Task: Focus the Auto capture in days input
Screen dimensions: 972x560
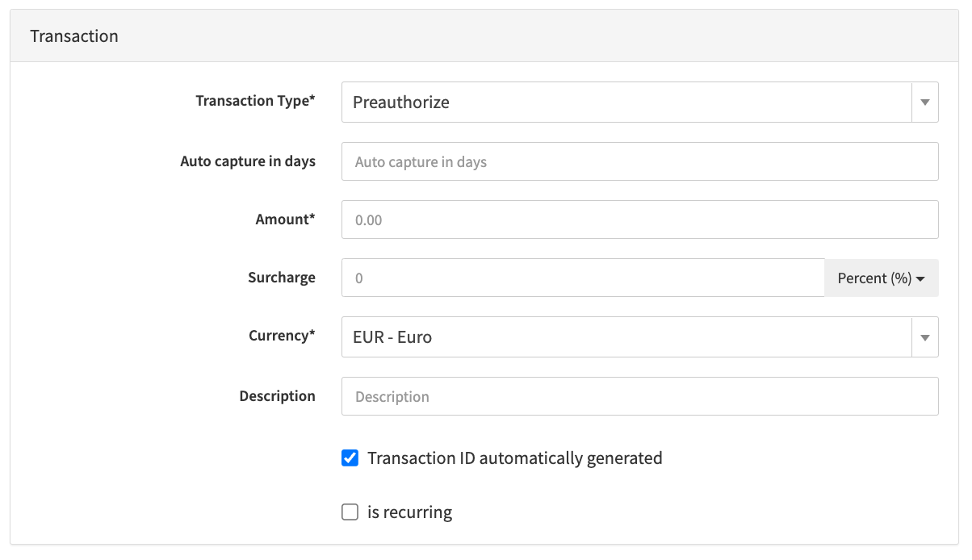Action: click(639, 162)
